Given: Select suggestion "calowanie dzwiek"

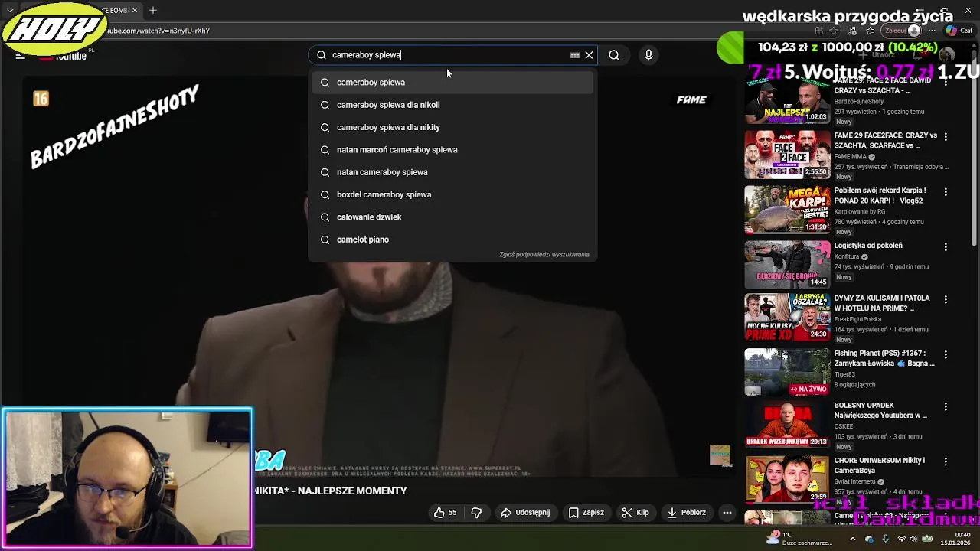Looking at the screenshot, I should coord(452,217).
